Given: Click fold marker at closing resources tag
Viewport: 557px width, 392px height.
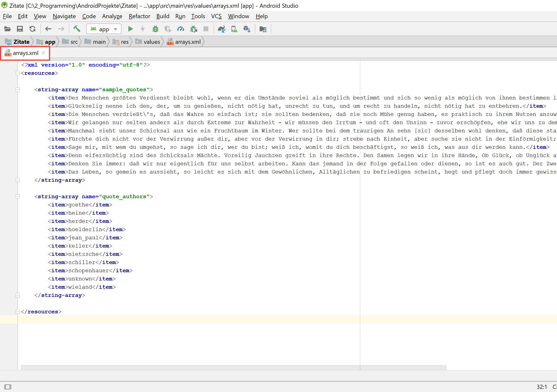Looking at the screenshot, I should click(x=17, y=311).
